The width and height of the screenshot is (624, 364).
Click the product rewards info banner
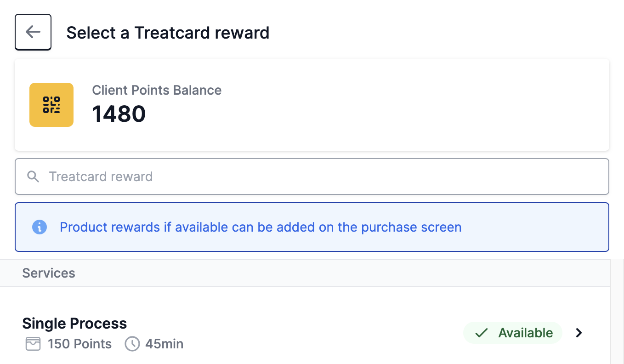tap(312, 227)
